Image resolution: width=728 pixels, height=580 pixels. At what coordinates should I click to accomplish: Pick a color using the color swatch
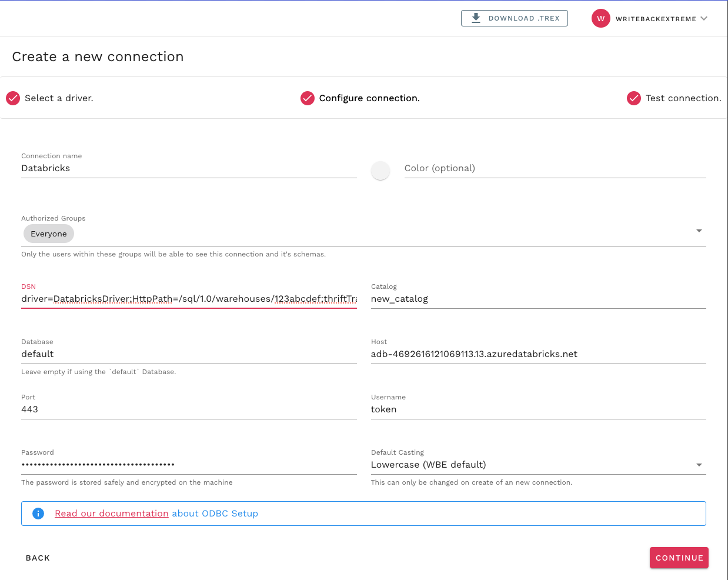(x=380, y=171)
